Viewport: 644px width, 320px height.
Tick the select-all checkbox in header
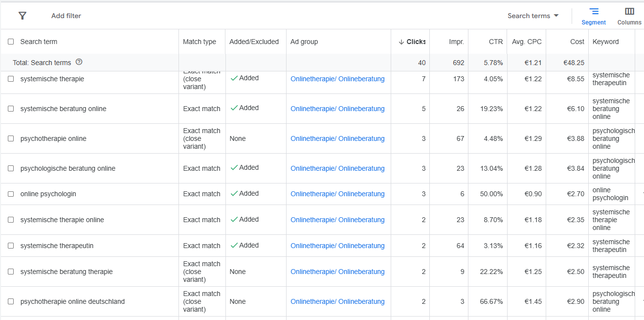pos(11,42)
